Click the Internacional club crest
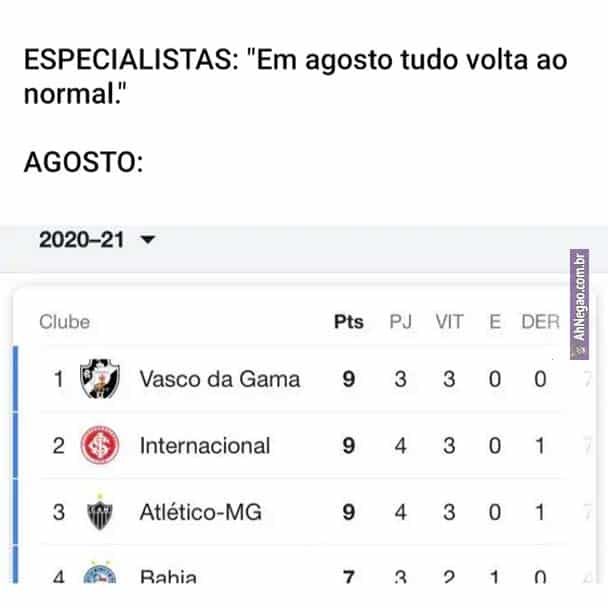608x608 pixels. point(101,445)
